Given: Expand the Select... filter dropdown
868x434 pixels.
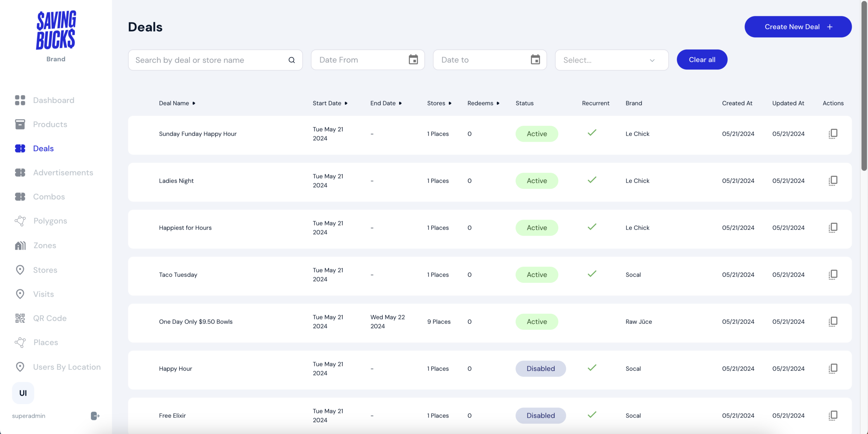Looking at the screenshot, I should point(612,60).
